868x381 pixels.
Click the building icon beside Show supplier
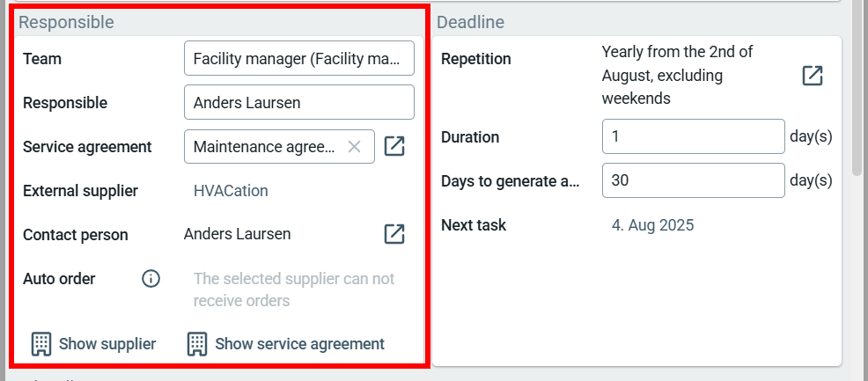[x=41, y=344]
